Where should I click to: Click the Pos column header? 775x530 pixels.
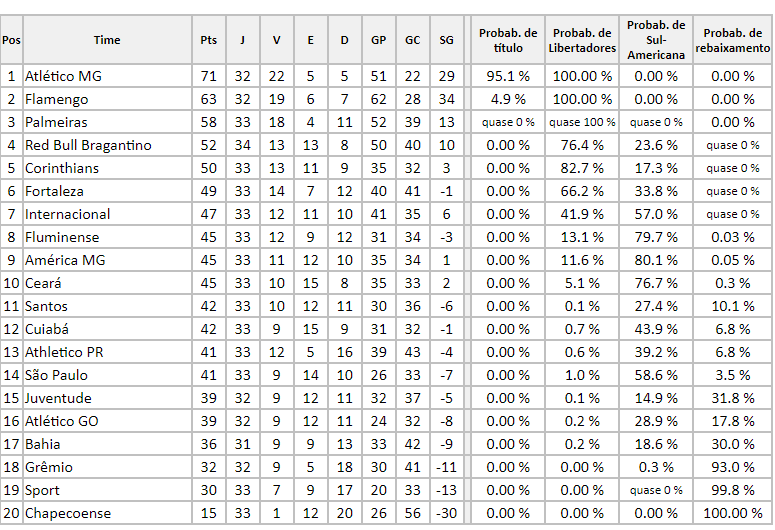pyautogui.click(x=11, y=40)
